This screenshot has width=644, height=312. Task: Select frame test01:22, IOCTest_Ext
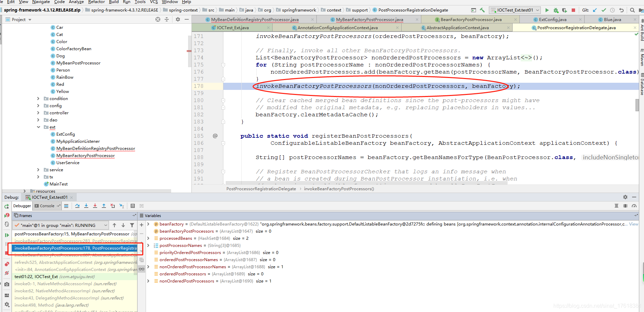tap(75, 277)
